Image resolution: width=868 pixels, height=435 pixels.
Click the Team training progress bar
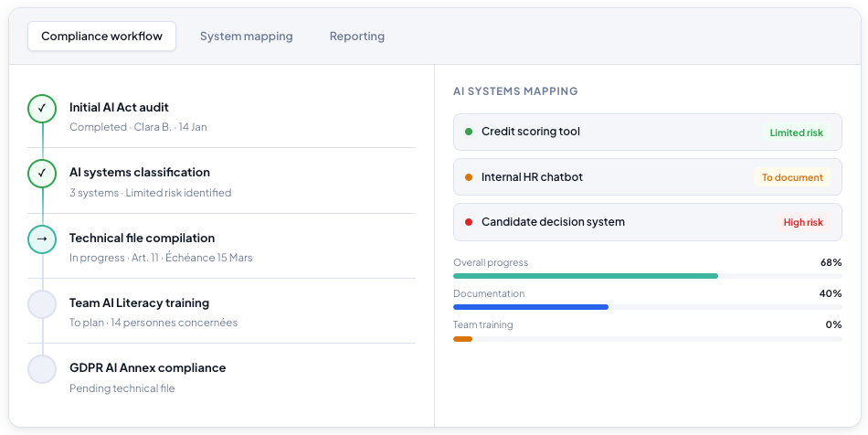pyautogui.click(x=647, y=338)
